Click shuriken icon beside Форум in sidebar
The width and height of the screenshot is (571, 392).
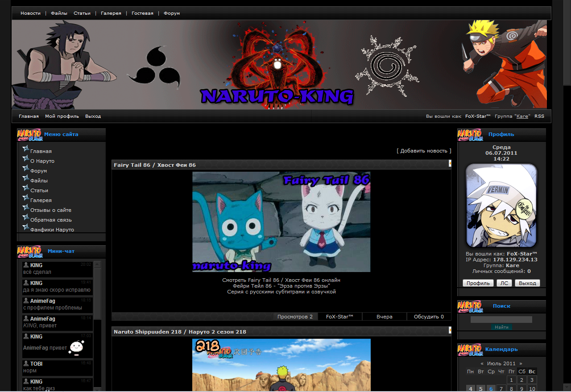pos(25,168)
